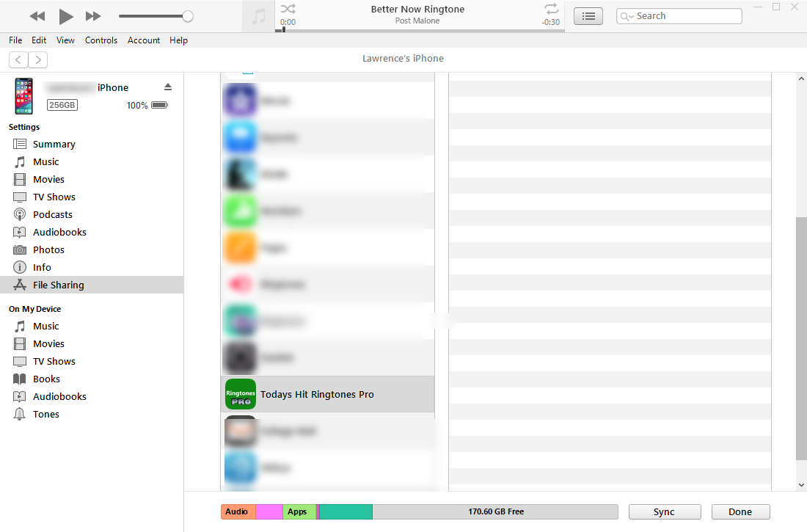Open the Summary settings page
Screen dimensions: 807x532
pyautogui.click(x=92, y=145)
